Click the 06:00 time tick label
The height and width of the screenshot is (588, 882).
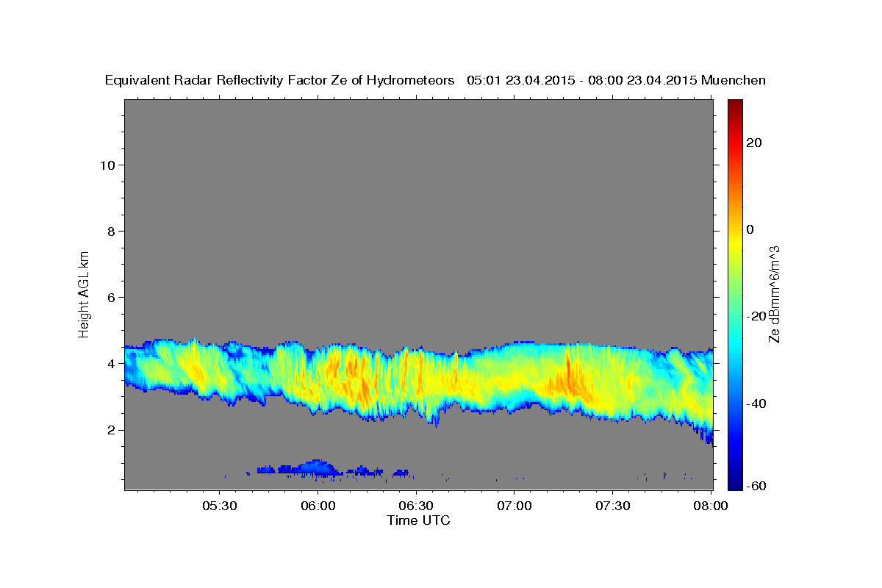318,506
